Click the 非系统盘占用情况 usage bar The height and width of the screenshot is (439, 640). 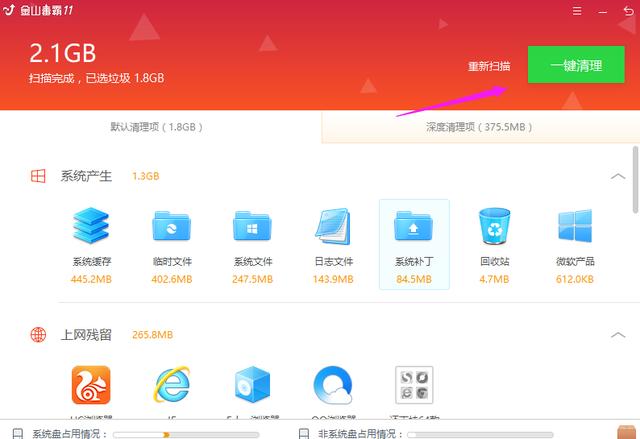click(480, 435)
